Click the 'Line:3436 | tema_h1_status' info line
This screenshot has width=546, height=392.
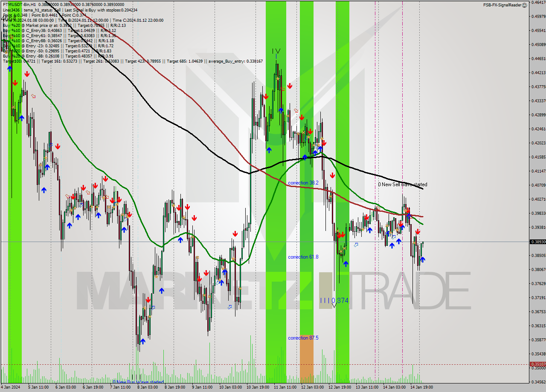click(70, 10)
